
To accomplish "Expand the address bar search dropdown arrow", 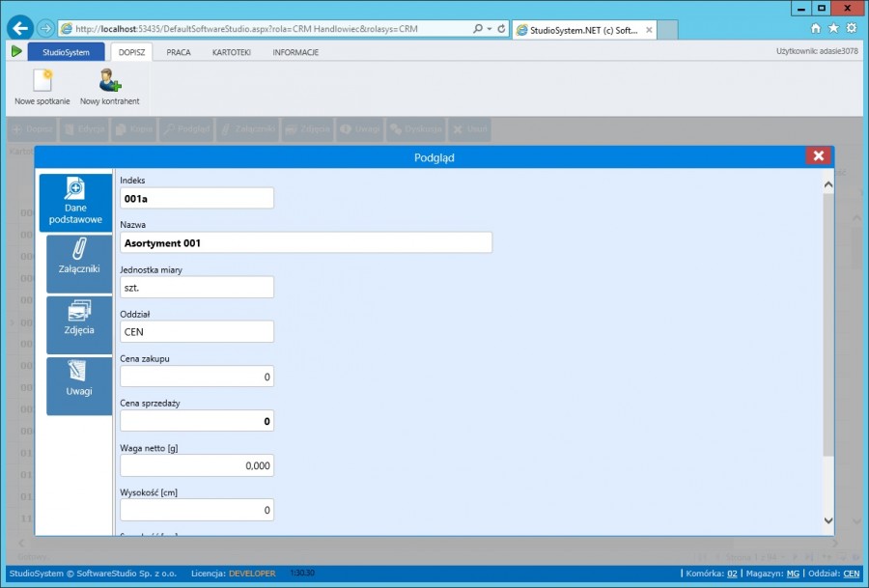I will coord(490,29).
